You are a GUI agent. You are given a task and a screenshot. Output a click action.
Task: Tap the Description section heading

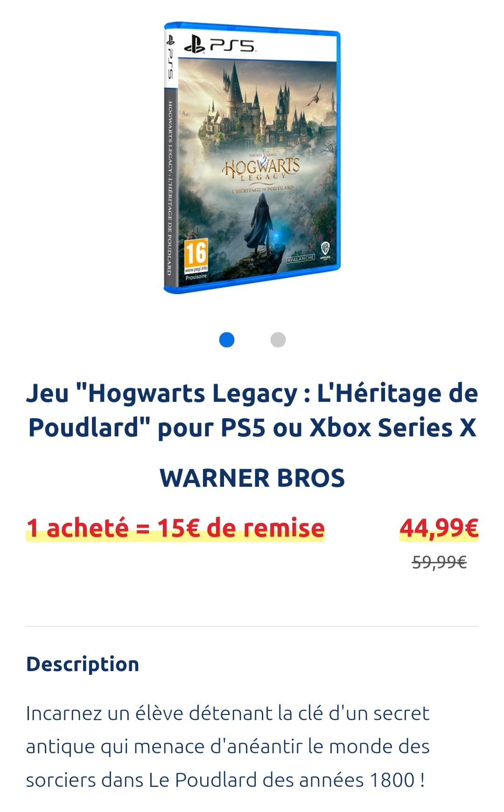click(83, 664)
